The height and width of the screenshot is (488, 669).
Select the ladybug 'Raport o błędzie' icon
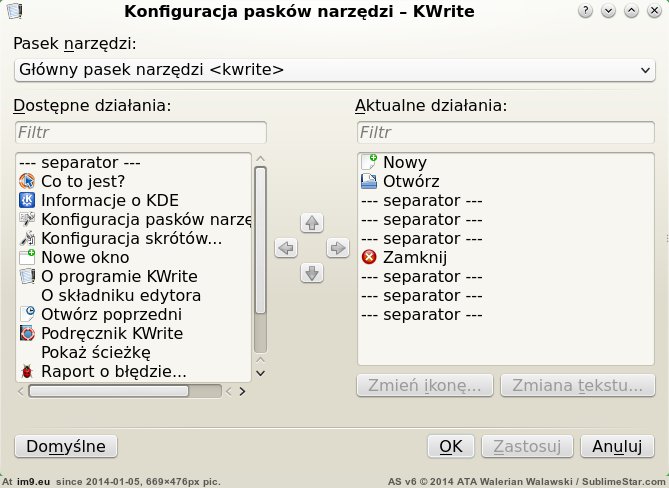27,372
